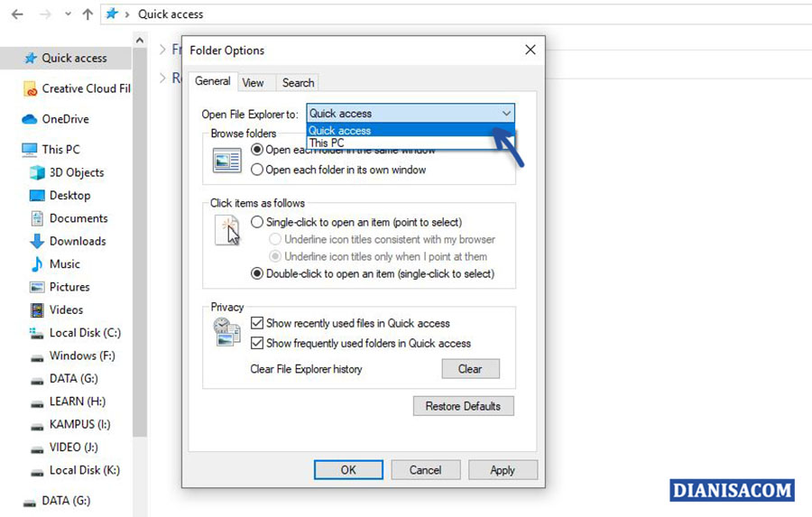Open the Open File Explorer to dropdown arrow

point(506,114)
